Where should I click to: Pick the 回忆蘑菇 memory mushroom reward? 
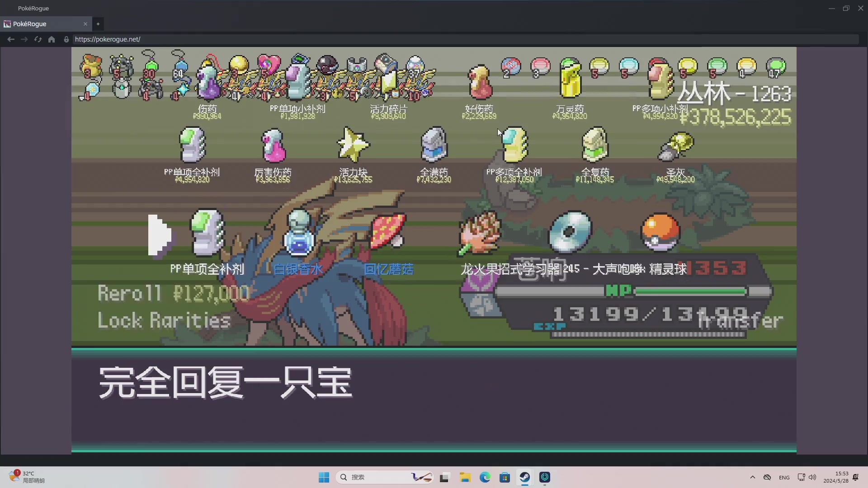pyautogui.click(x=388, y=231)
